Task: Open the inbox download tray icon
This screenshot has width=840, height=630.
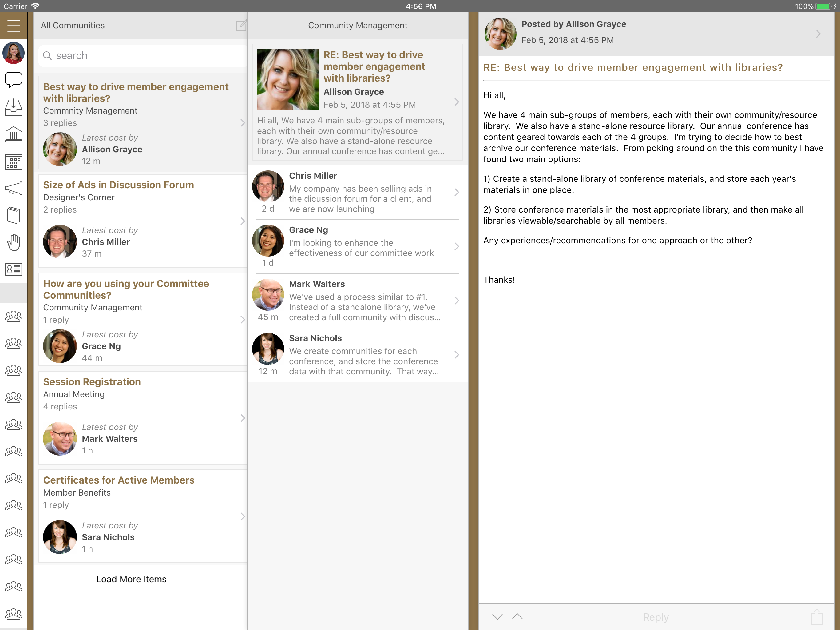Action: (13, 107)
